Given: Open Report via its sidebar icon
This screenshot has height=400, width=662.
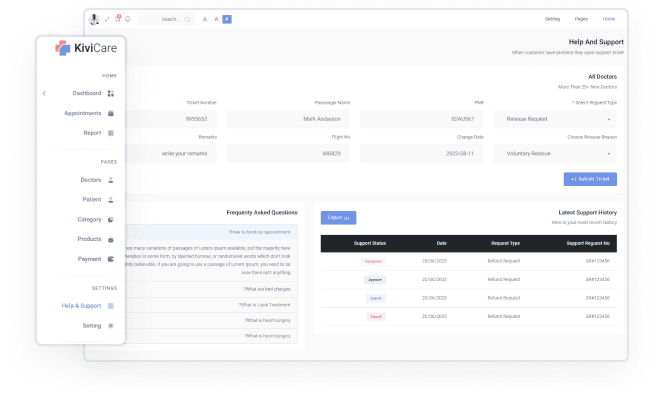Looking at the screenshot, I should click(x=111, y=133).
